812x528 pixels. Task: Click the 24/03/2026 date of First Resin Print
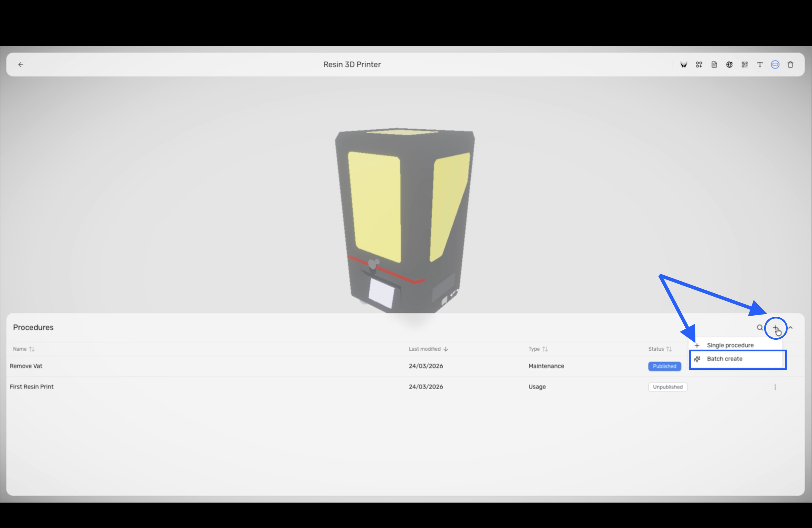pos(426,387)
